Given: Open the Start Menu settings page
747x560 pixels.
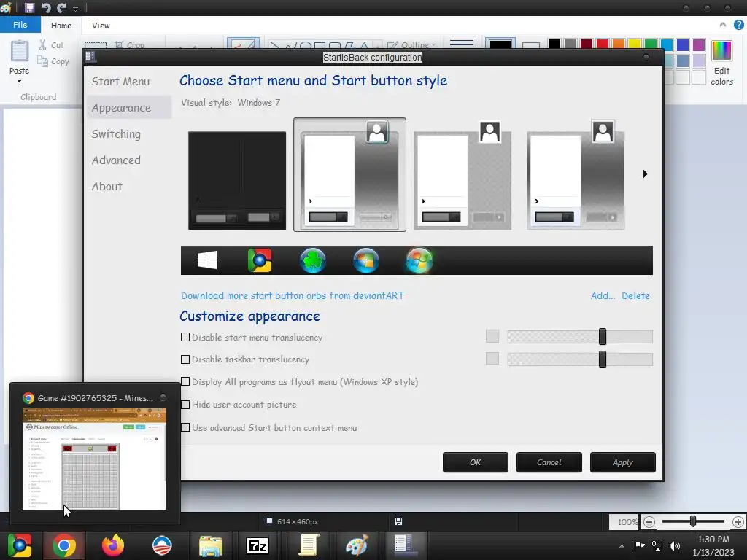Looking at the screenshot, I should 120,82.
